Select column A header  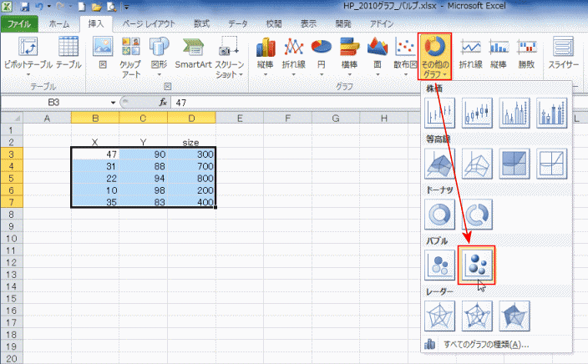(47, 118)
